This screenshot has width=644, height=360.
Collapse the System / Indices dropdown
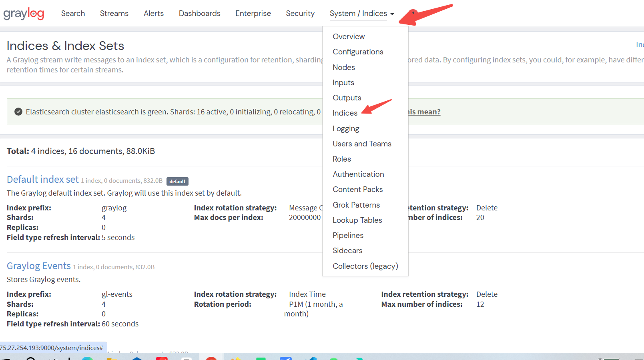point(362,14)
